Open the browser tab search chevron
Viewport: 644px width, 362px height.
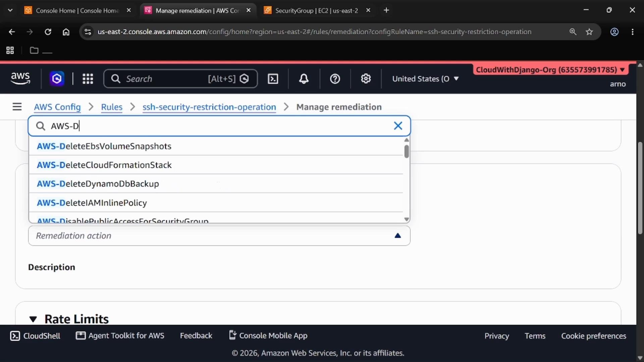(10, 10)
